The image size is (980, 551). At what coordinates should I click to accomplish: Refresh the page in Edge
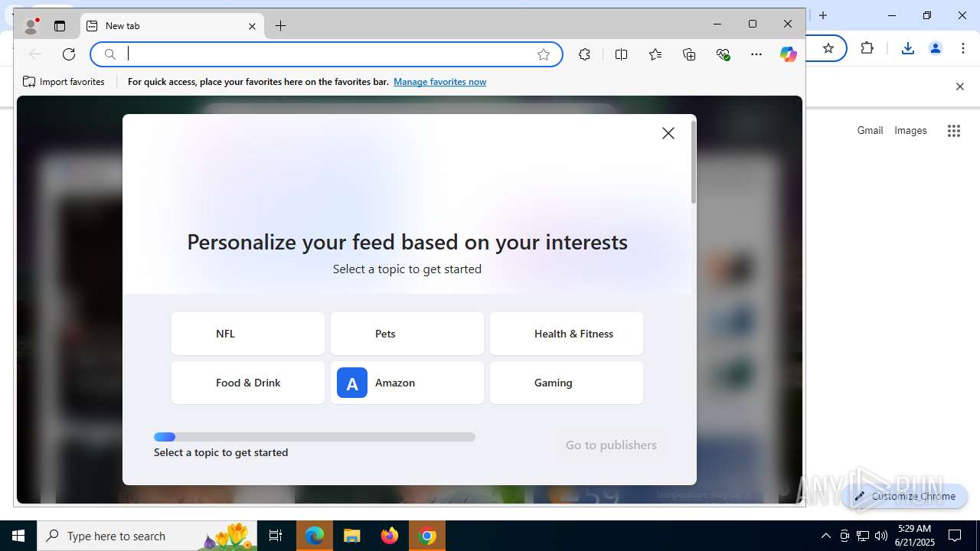[69, 54]
